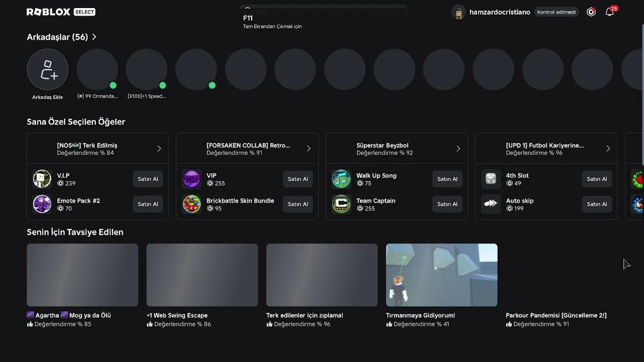644x362 pixels.
Task: Click the Brickbattle Skin Bundle item name
Action: click(x=240, y=201)
